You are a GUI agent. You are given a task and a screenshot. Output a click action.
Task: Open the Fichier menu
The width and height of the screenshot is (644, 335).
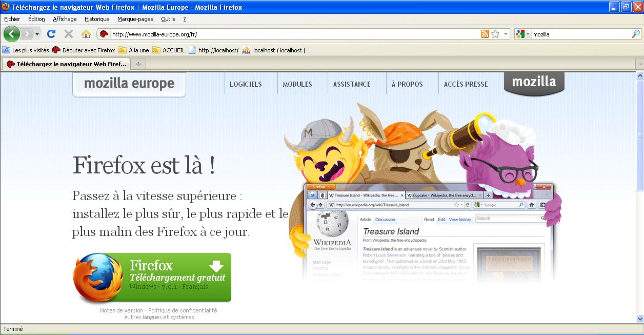(12, 19)
